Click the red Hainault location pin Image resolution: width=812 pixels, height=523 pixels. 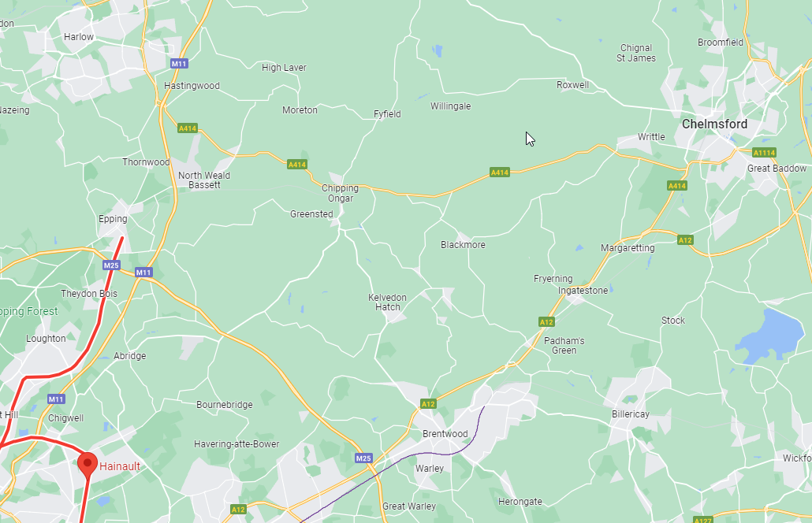coord(88,465)
